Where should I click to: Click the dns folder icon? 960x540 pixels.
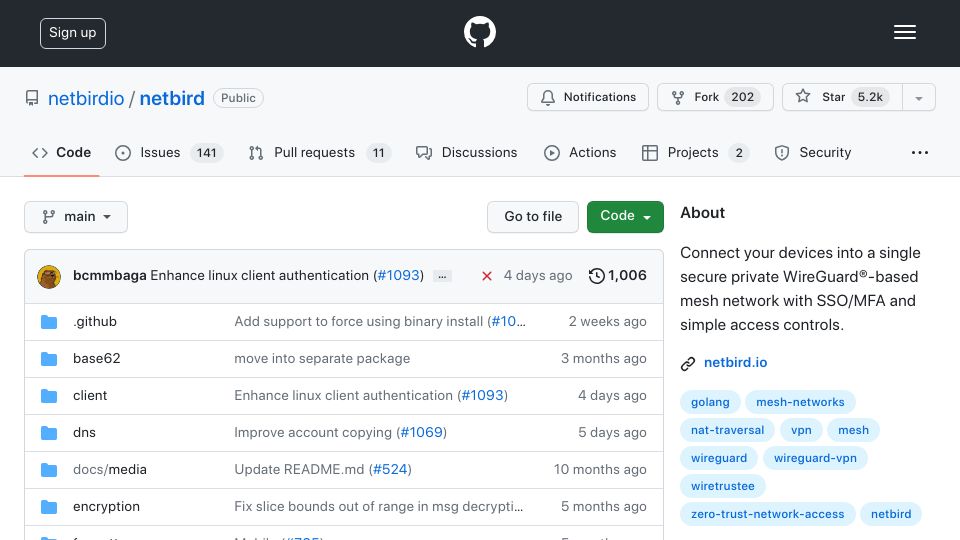point(49,433)
